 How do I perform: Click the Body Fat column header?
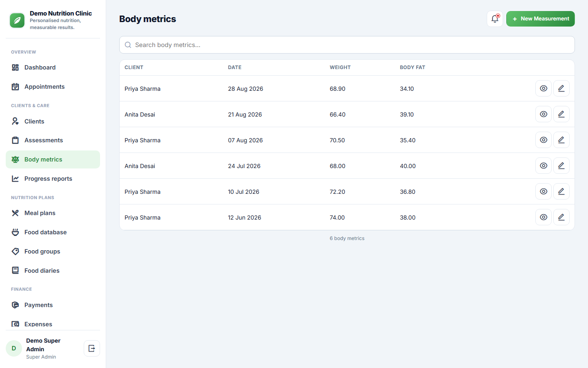pos(412,67)
